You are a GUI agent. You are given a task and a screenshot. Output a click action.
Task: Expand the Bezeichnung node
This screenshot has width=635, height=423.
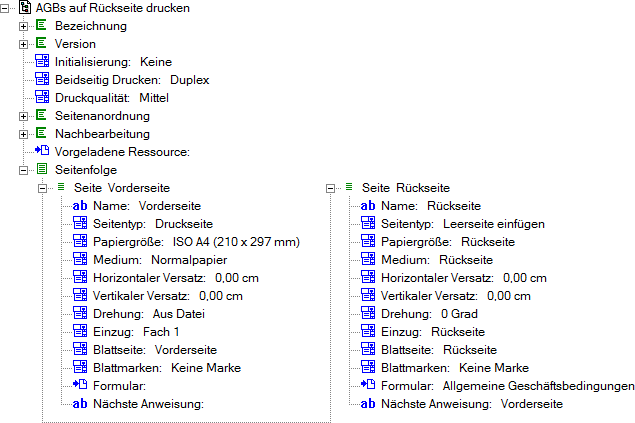pyautogui.click(x=24, y=26)
